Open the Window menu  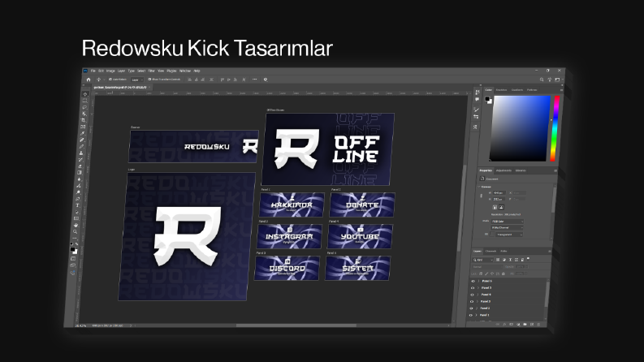click(x=185, y=71)
